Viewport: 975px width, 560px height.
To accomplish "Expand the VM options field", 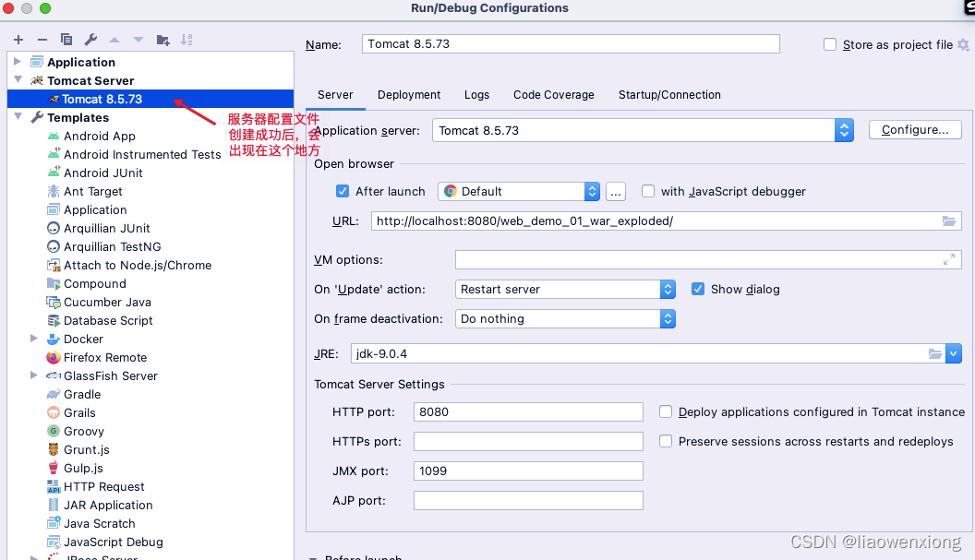I will pyautogui.click(x=949, y=260).
